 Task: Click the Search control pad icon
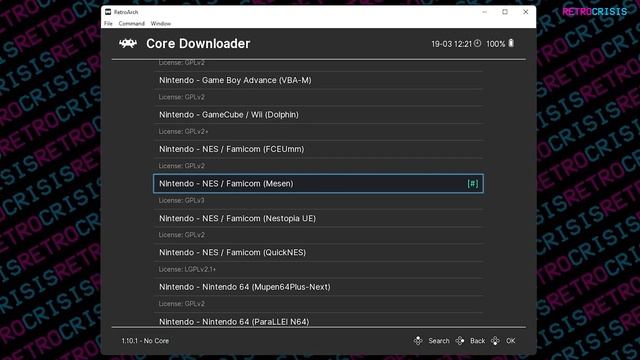click(x=418, y=340)
